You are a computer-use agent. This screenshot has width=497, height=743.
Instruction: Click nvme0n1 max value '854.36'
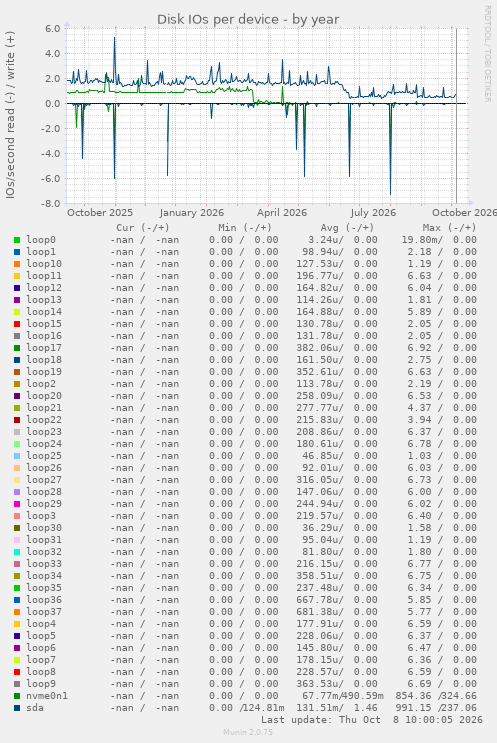pyautogui.click(x=412, y=696)
